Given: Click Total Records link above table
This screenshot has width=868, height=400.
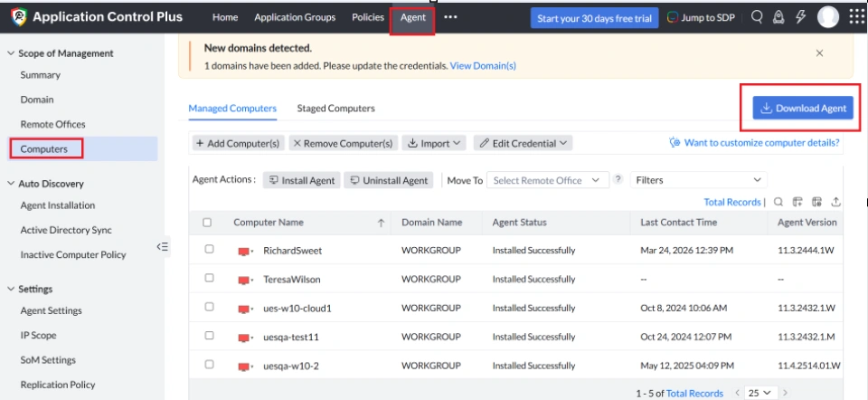Looking at the screenshot, I should click(732, 202).
